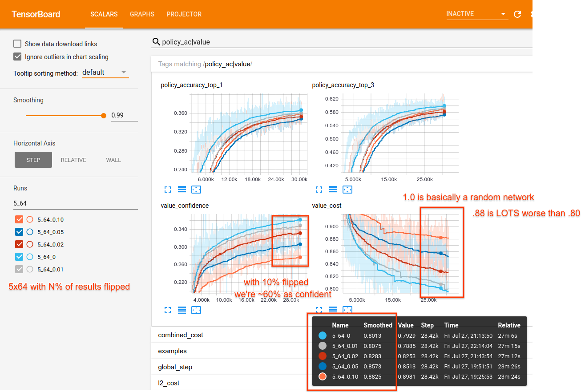This screenshot has height=392, width=581.
Task: Click the search magnifier in the tag filter bar
Action: [x=156, y=41]
